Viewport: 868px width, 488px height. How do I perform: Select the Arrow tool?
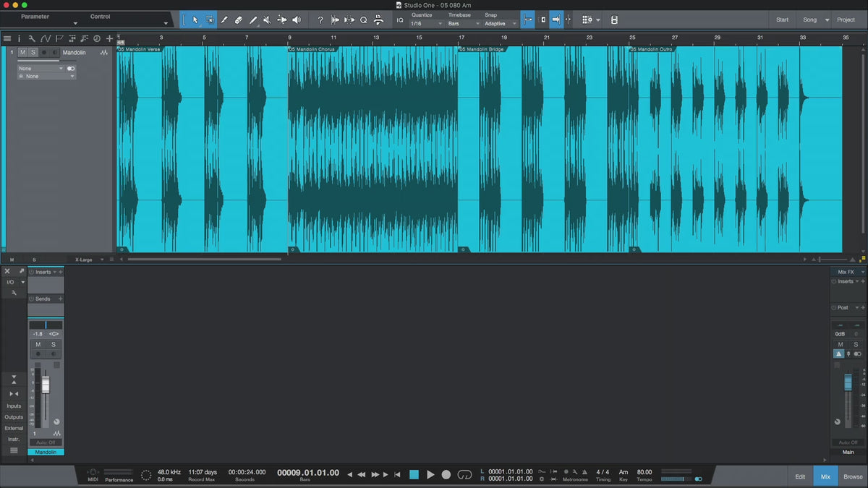click(x=195, y=20)
